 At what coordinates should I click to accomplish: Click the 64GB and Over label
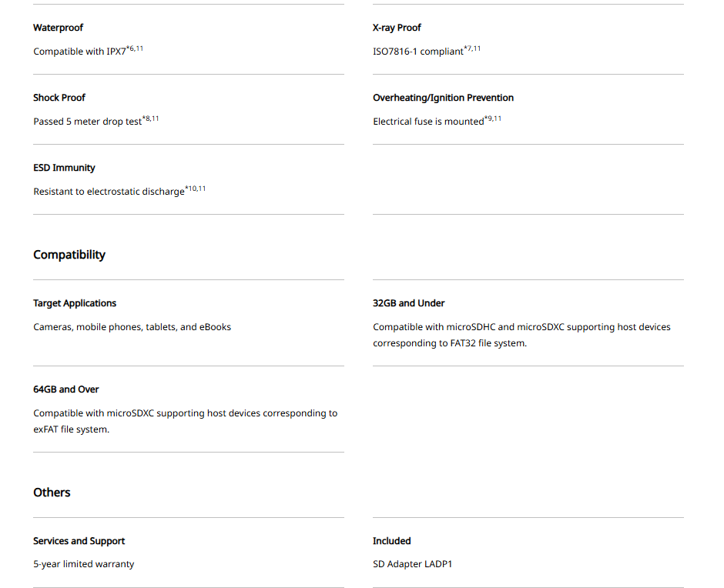pos(66,389)
